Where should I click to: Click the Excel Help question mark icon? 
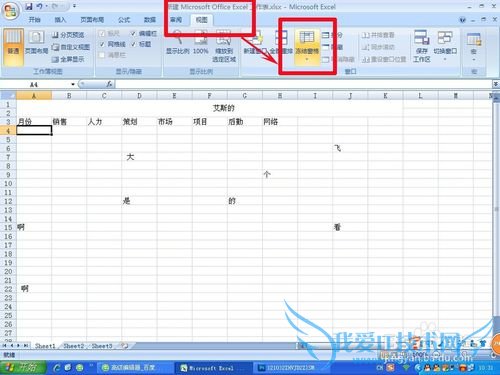pos(462,20)
